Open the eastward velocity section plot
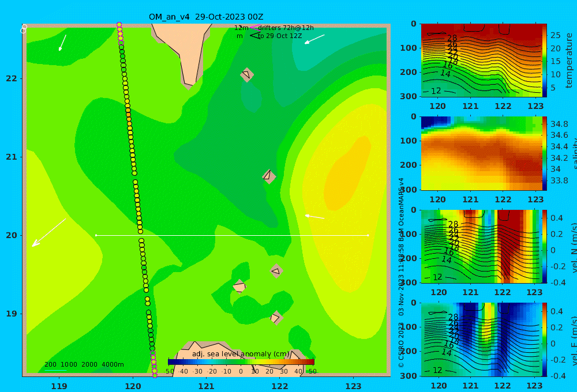The width and height of the screenshot is (577, 392). point(481,340)
